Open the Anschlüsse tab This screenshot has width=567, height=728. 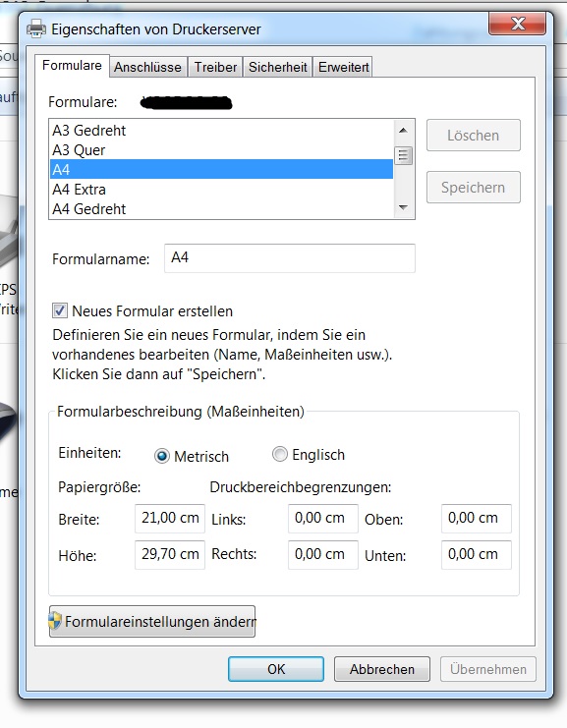pyautogui.click(x=147, y=68)
